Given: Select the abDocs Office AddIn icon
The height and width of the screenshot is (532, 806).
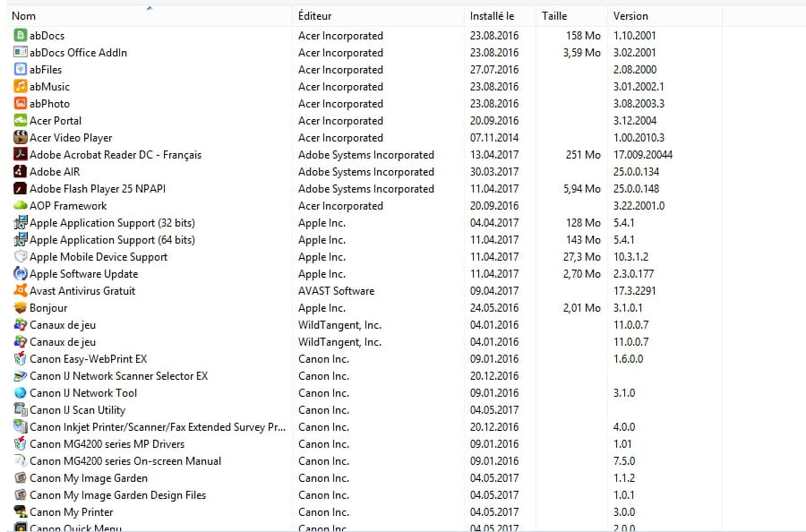Looking at the screenshot, I should (20, 53).
